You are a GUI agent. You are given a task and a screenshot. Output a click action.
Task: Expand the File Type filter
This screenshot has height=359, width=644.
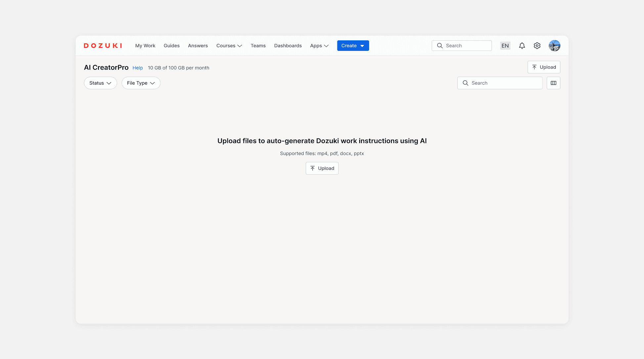141,83
